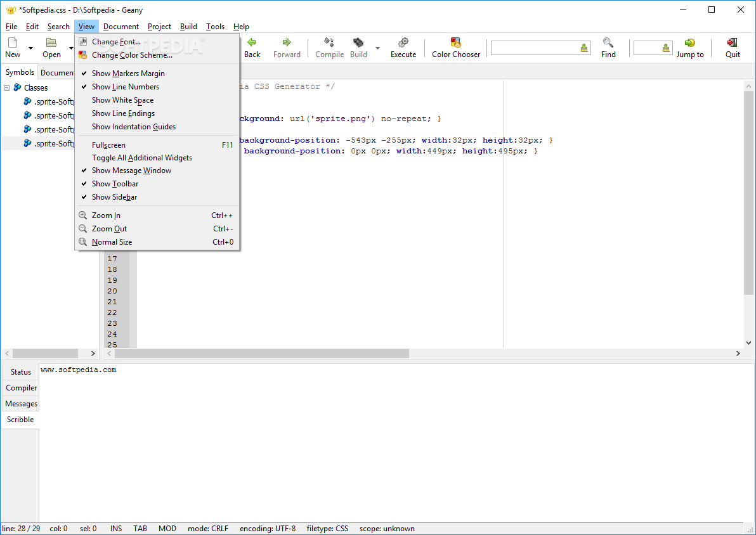The width and height of the screenshot is (756, 535).
Task: Open the Tools menu
Action: point(215,27)
